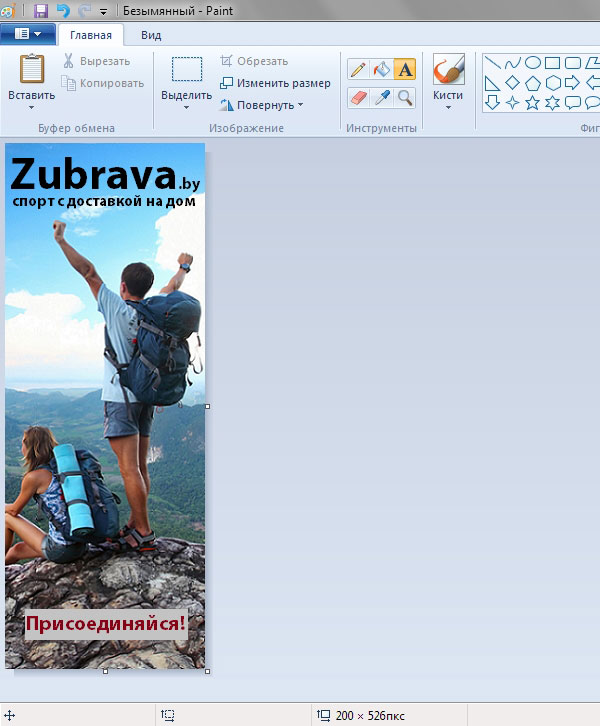Open the Brushes dropdown arrow
Screen dimensions: 600x726
click(x=448, y=108)
